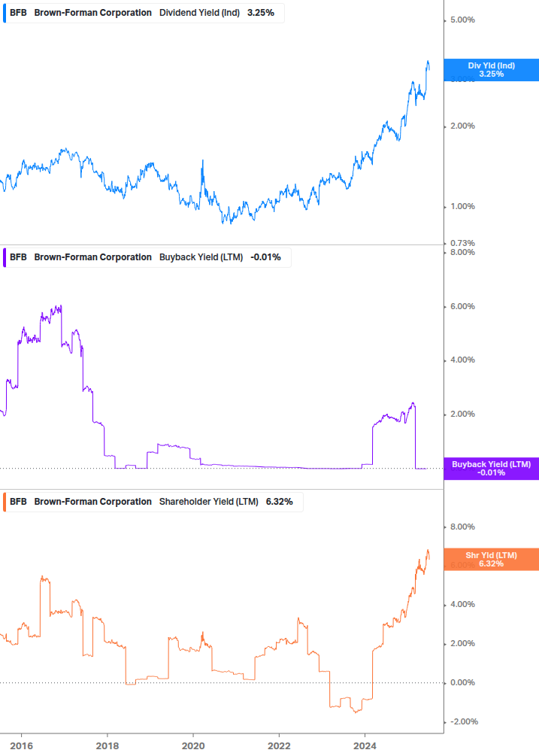The height and width of the screenshot is (756, 539).
Task: Click the -0.01% value in buyback legend
Action: coord(265,257)
